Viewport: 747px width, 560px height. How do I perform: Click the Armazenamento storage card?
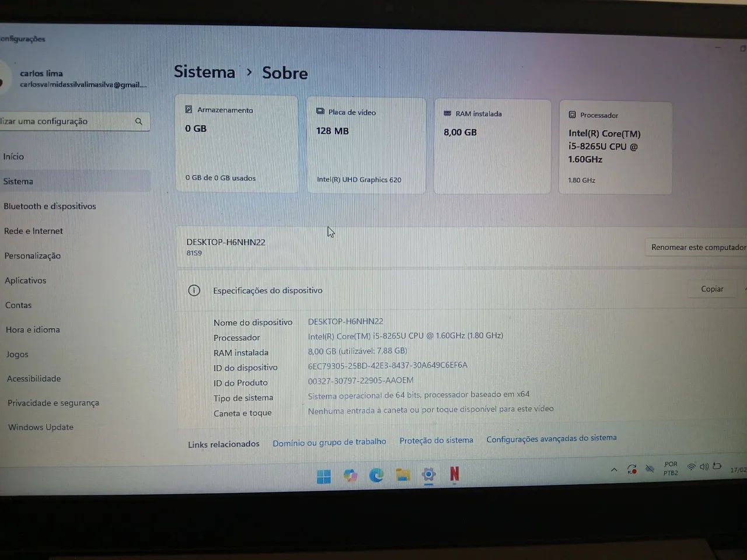point(236,144)
